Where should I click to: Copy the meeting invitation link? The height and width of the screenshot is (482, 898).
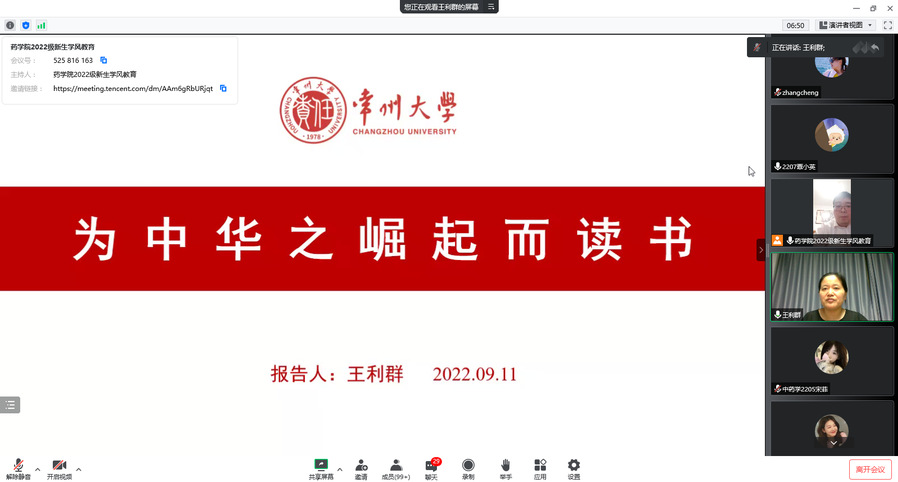click(223, 88)
